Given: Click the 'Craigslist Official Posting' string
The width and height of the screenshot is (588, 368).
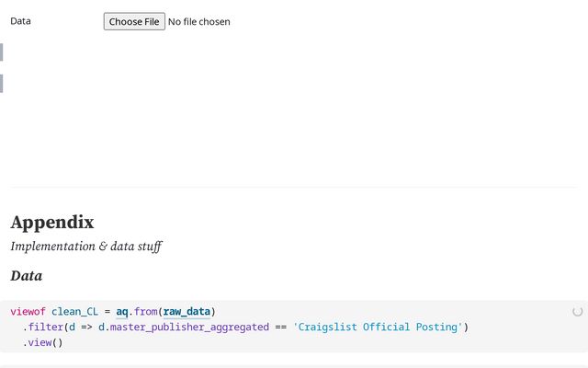Looking at the screenshot, I should (x=378, y=327).
